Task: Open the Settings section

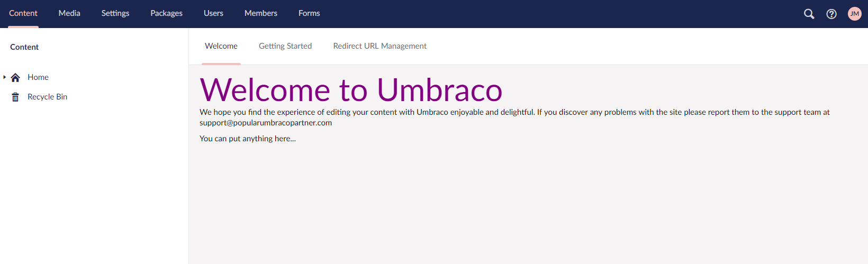Action: tap(115, 13)
